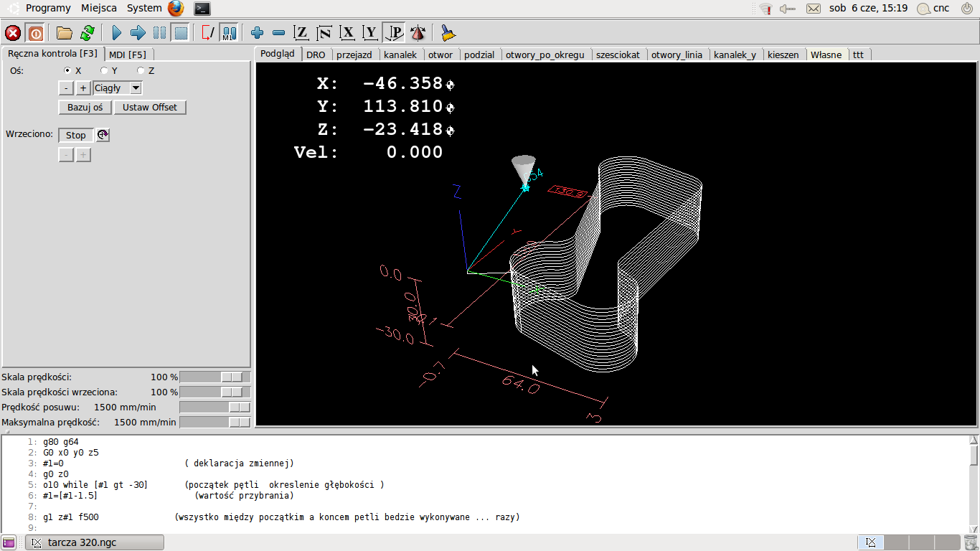Jog the axis negative with minus button

[65, 88]
